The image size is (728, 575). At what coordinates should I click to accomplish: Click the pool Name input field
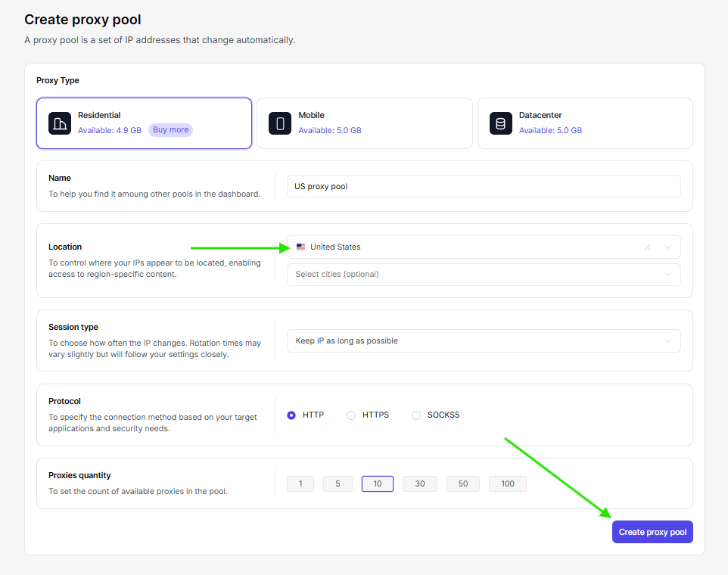[484, 187]
